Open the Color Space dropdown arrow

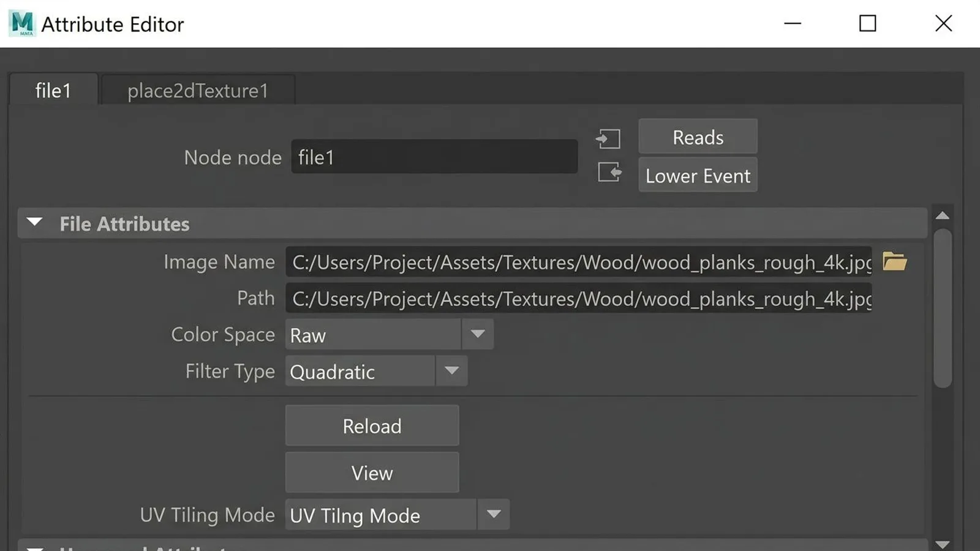(478, 334)
